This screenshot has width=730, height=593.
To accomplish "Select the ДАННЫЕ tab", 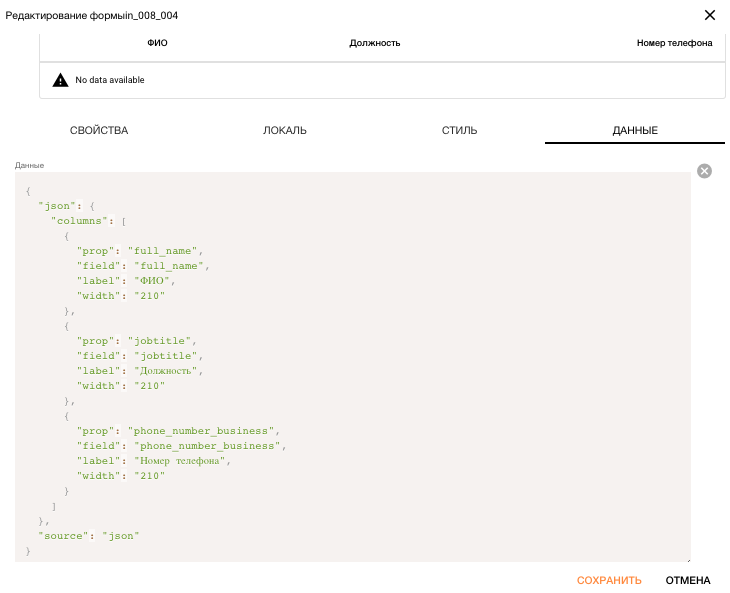I will tap(635, 130).
